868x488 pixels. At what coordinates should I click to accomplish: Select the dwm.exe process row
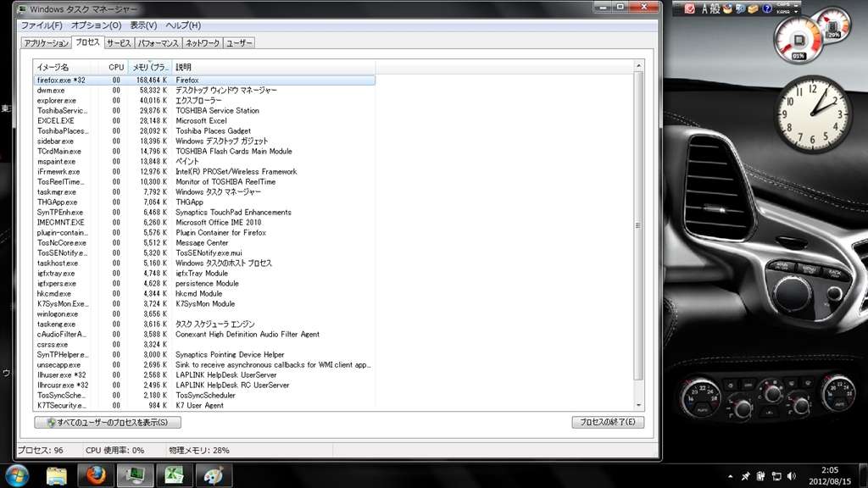coord(204,90)
